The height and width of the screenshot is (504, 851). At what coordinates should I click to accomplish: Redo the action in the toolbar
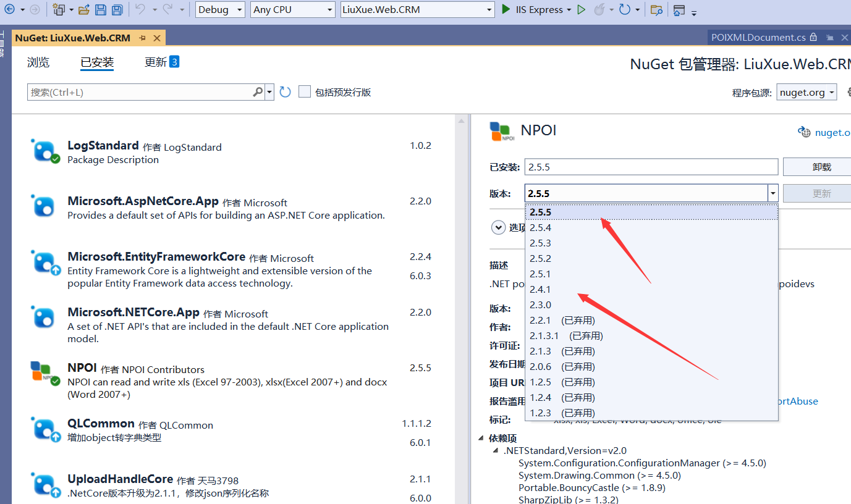(168, 10)
